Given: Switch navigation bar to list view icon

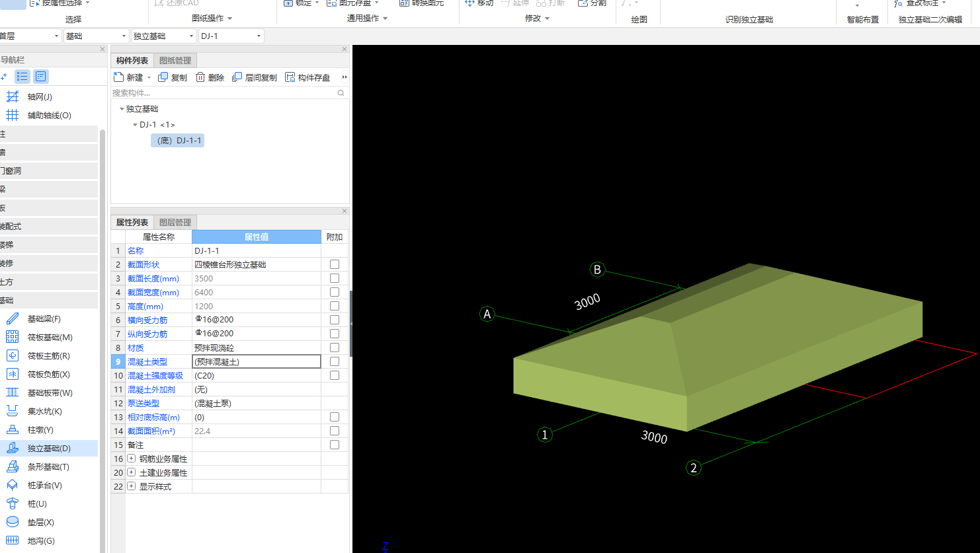Looking at the screenshot, I should pos(22,77).
